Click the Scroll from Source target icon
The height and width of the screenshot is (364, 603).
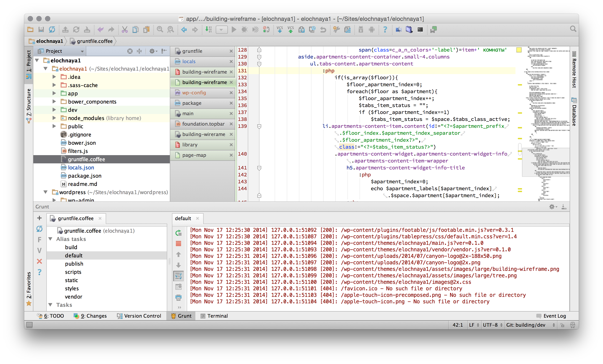click(130, 51)
